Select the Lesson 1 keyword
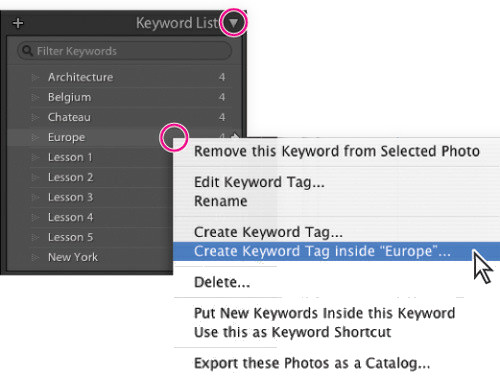500x377 pixels. 70,157
